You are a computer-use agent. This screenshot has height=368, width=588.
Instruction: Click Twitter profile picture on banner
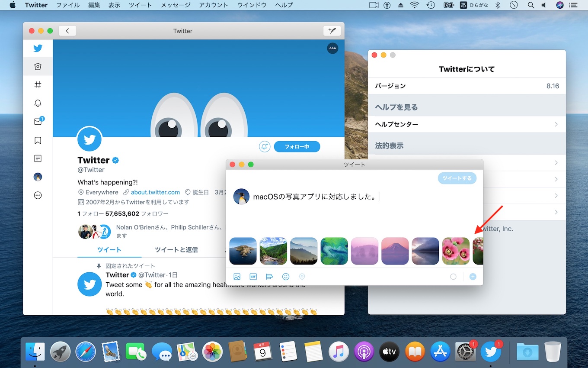[x=89, y=139]
